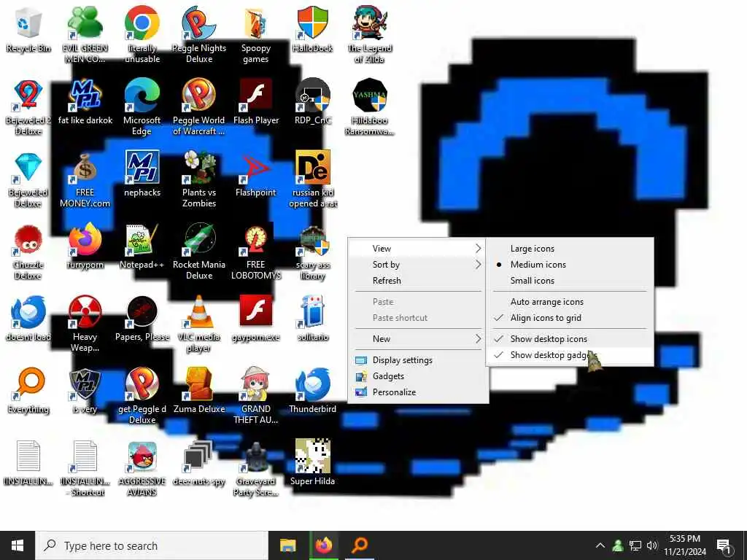Viewport: 747px width, 560px height.
Task: Open Personalize from the context menu
Action: tap(418, 392)
